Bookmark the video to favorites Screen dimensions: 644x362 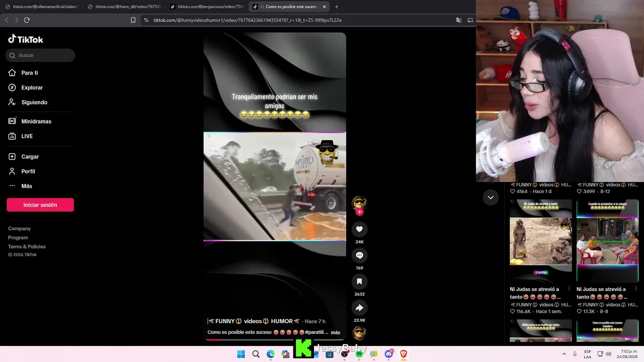point(359,281)
